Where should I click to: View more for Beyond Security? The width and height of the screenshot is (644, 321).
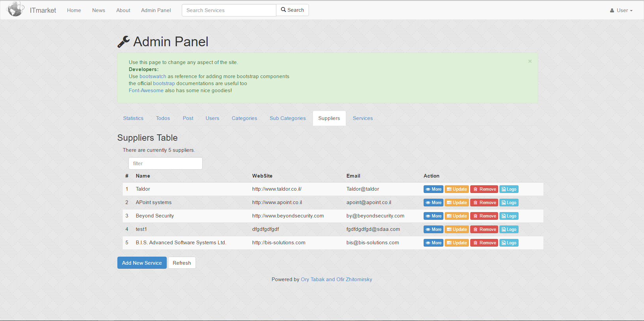(433, 216)
